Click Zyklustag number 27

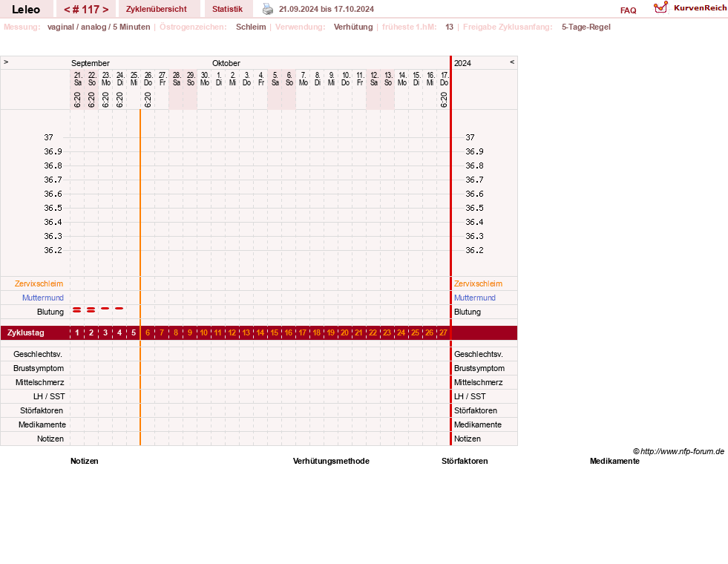point(443,332)
